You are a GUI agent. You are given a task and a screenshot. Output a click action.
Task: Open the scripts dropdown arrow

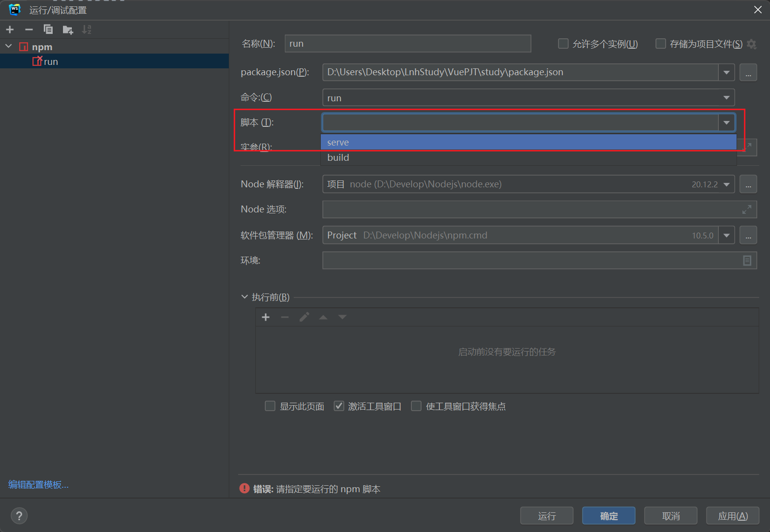(726, 122)
